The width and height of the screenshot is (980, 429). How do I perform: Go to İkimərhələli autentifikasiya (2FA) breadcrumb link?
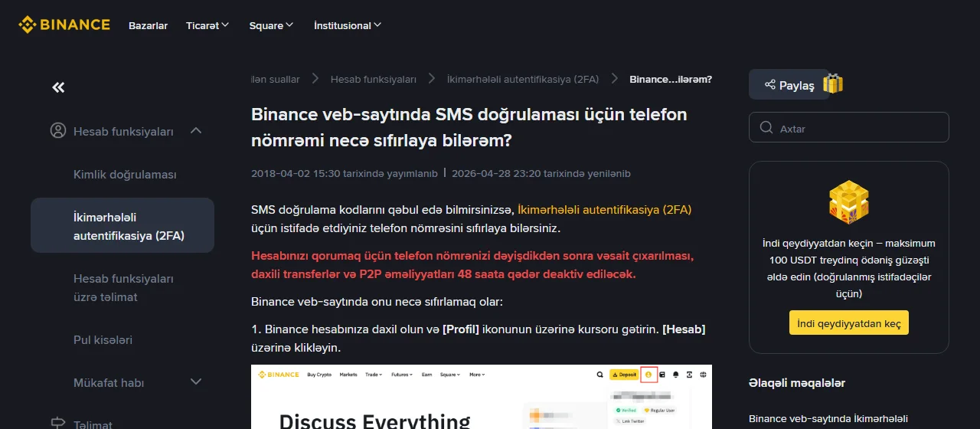tap(523, 79)
